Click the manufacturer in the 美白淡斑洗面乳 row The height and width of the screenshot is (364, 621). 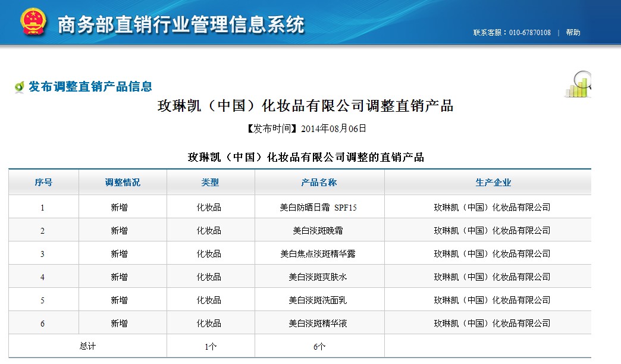[493, 300]
